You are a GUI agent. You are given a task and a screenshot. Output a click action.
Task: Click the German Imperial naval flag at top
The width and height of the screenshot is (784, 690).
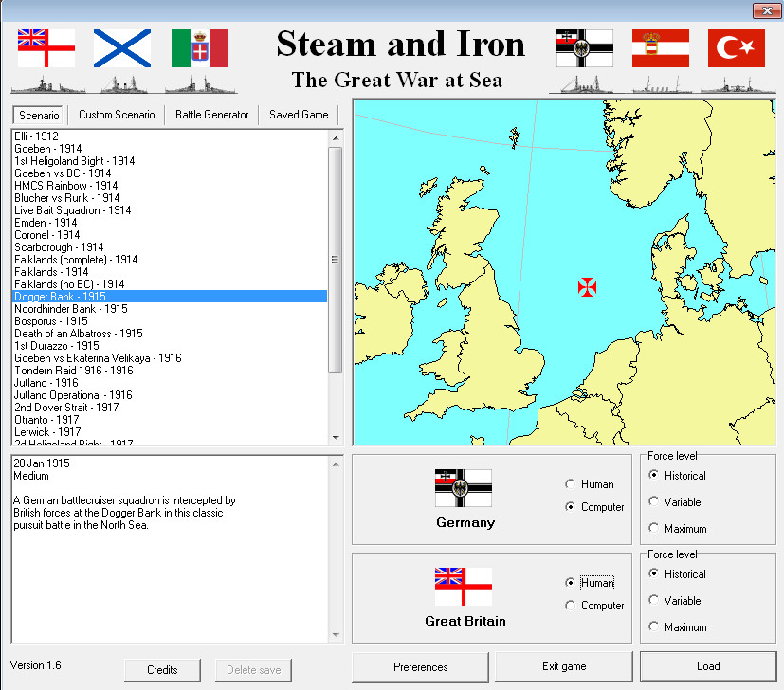click(584, 48)
